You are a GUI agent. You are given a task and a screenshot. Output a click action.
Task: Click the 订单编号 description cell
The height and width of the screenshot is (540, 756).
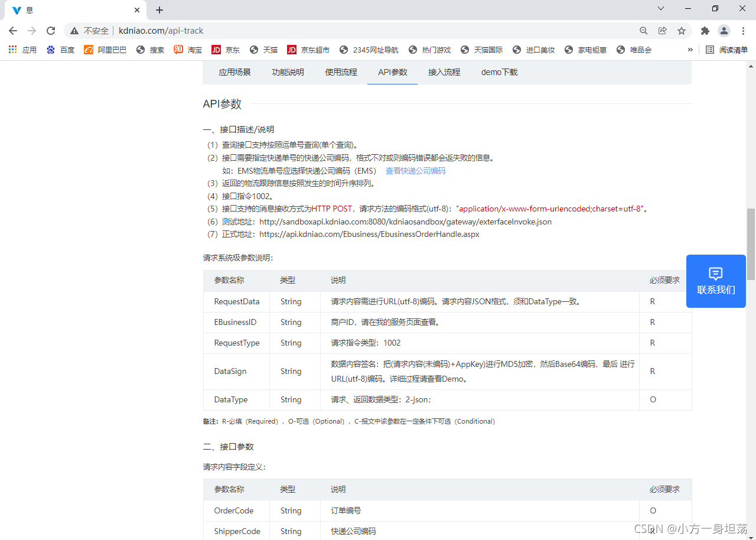[480, 510]
